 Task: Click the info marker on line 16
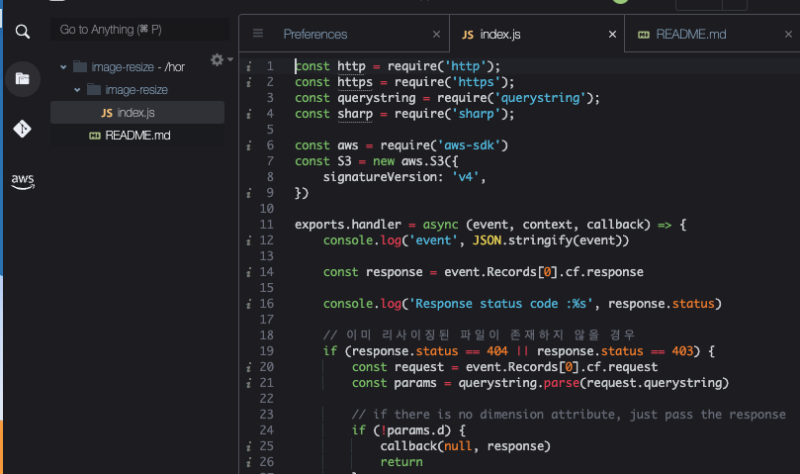point(248,304)
